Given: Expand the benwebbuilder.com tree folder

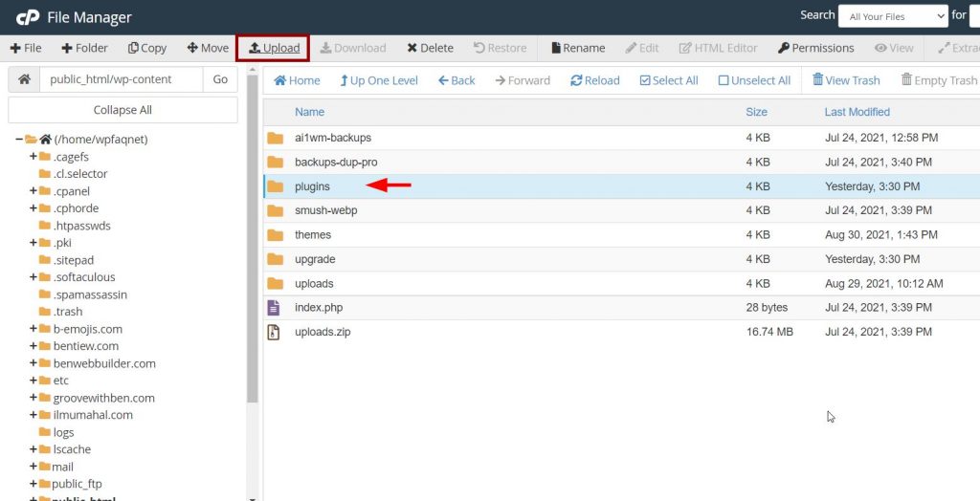Looking at the screenshot, I should [x=33, y=363].
